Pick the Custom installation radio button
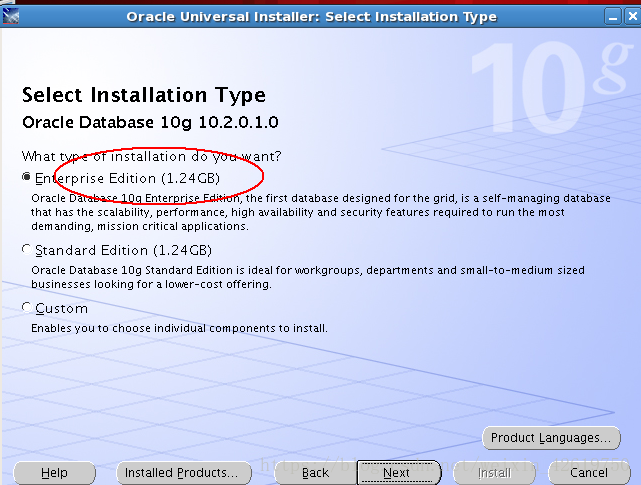Viewport: 641px width, 485px height. click(x=27, y=307)
